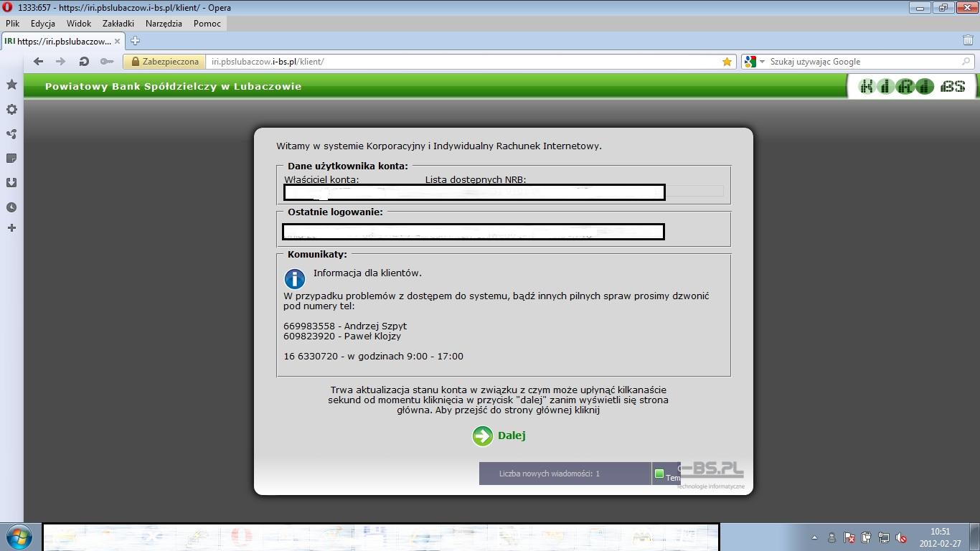Image resolution: width=980 pixels, height=551 pixels.
Task: Click the green square status indicator
Action: [659, 474]
